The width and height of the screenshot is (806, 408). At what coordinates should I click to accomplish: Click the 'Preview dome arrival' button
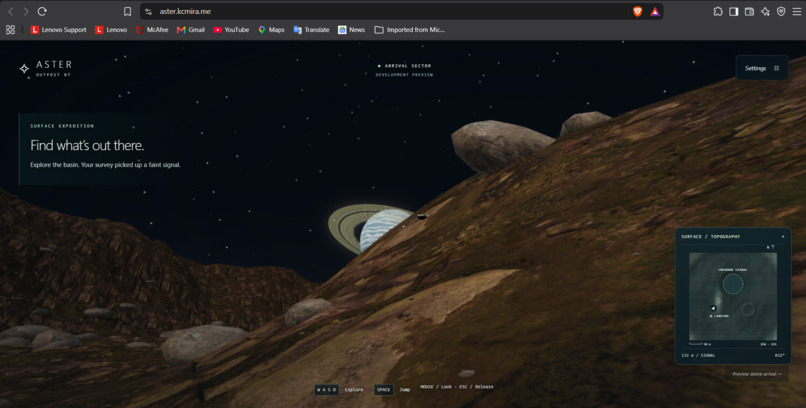pyautogui.click(x=757, y=374)
